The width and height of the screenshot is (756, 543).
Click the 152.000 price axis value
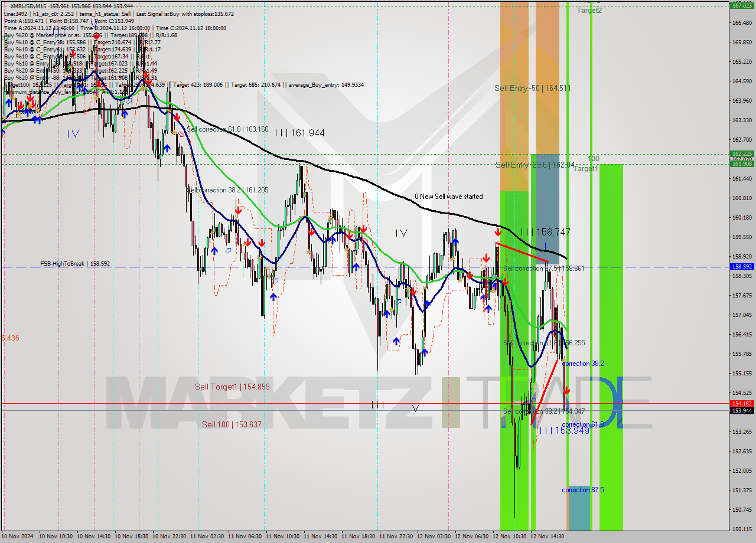coord(742,471)
